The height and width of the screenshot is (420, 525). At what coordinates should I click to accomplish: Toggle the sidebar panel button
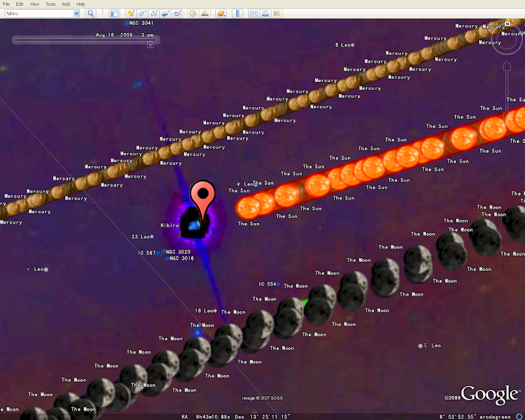114,13
